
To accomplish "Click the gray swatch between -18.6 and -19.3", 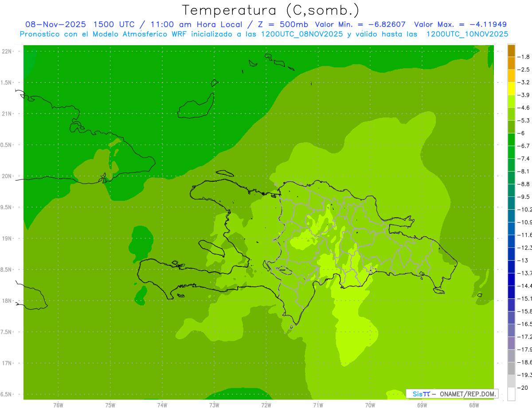I will [x=511, y=368].
